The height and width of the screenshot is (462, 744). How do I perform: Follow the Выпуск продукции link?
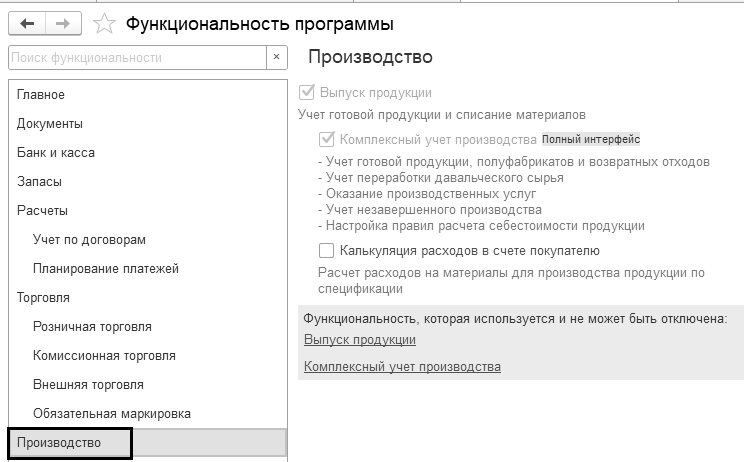click(359, 340)
